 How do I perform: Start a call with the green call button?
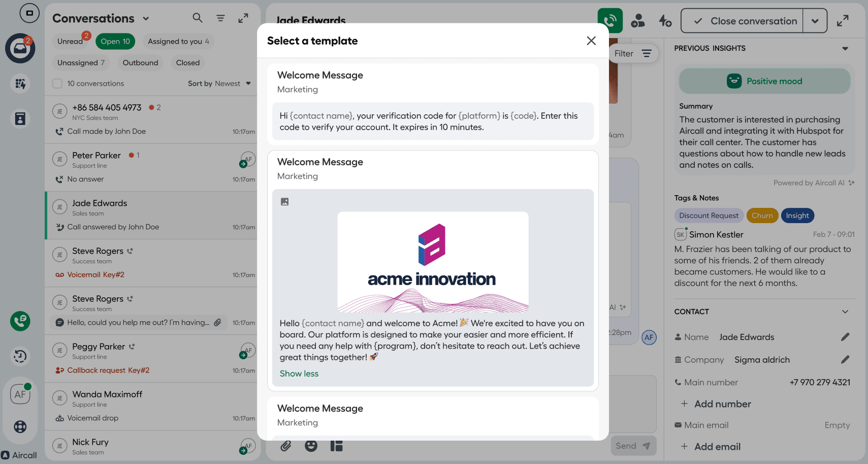[609, 20]
